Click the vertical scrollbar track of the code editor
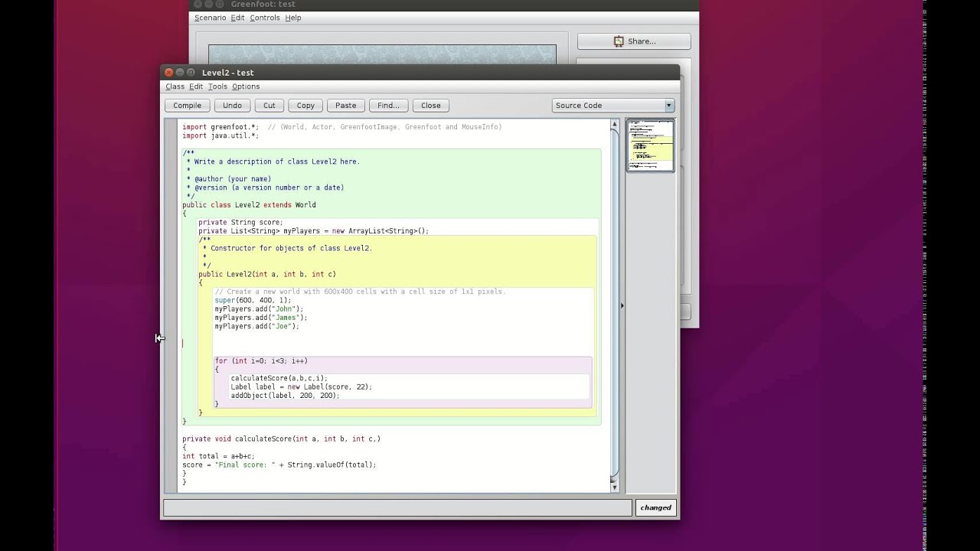This screenshot has height=551, width=980. coord(614,306)
